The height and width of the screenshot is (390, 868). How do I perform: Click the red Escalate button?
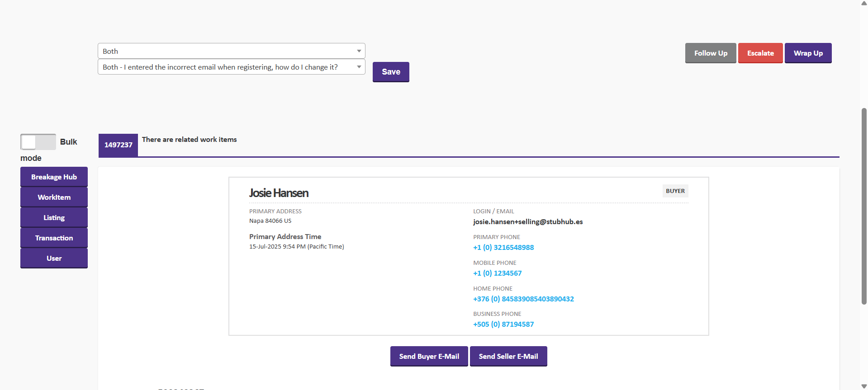click(x=760, y=53)
